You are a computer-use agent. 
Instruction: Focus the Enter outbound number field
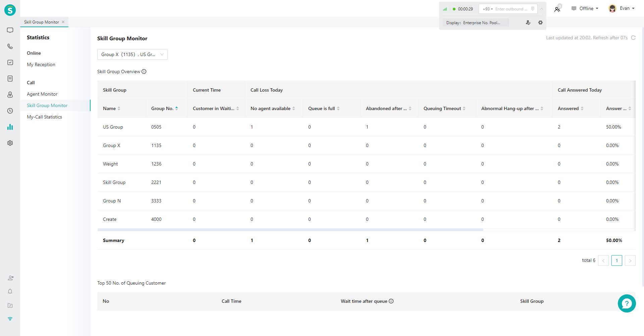(x=511, y=9)
